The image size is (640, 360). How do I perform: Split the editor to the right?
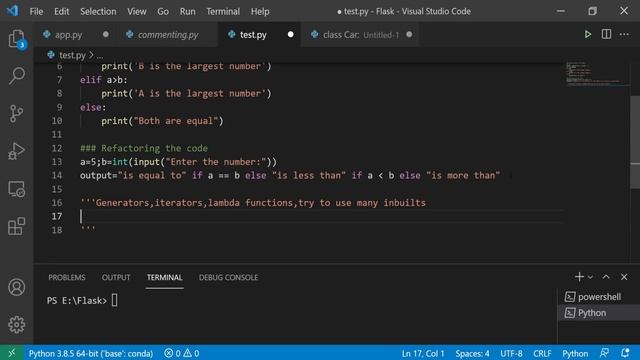606,35
